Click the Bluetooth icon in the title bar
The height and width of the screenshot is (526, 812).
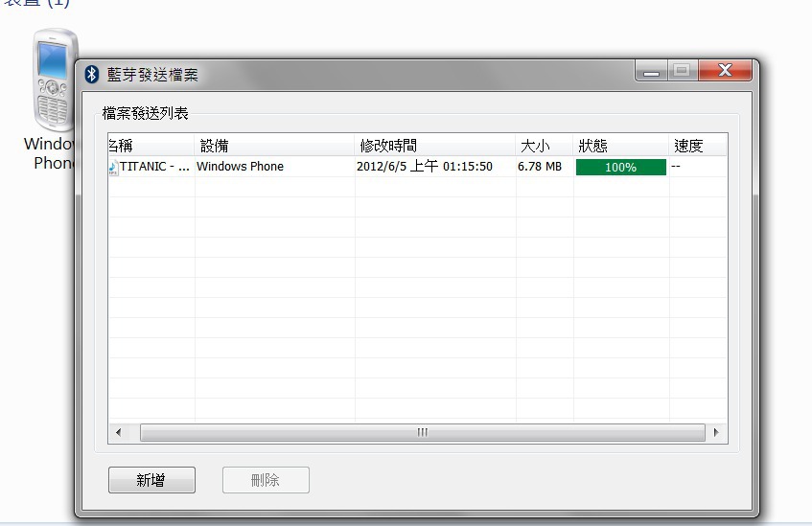tap(92, 74)
